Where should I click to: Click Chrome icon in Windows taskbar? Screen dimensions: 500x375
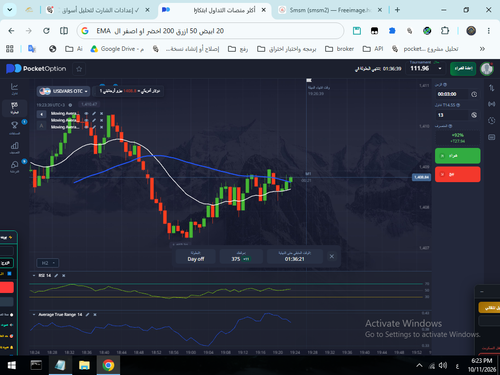pyautogui.click(x=108, y=365)
